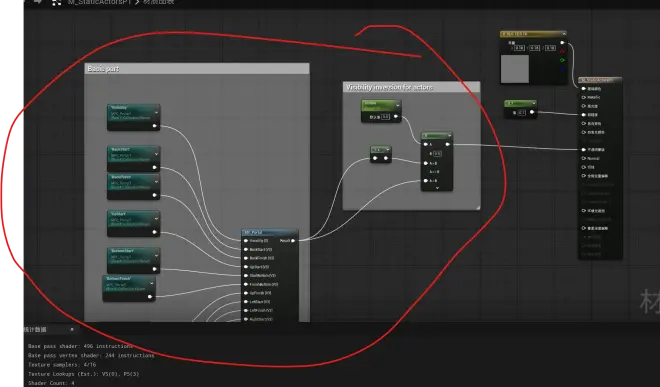This screenshot has width=660, height=387.
Task: Click the If node A input pin
Action: (x=426, y=144)
